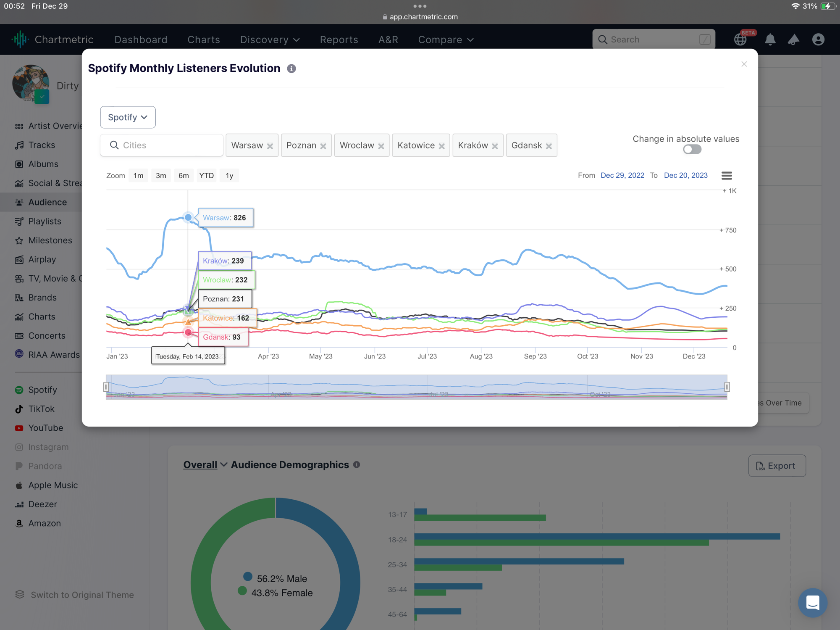Go to the Dashboard tab
The height and width of the screenshot is (630, 840).
[141, 40]
